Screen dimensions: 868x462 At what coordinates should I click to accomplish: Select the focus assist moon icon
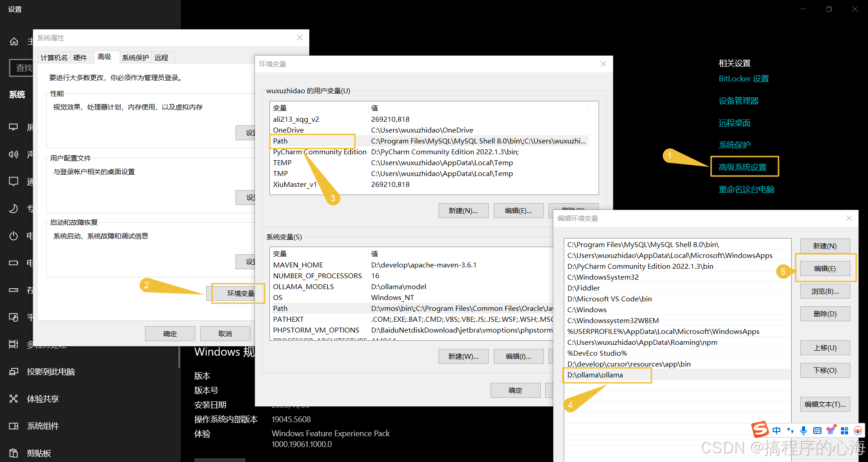point(14,209)
